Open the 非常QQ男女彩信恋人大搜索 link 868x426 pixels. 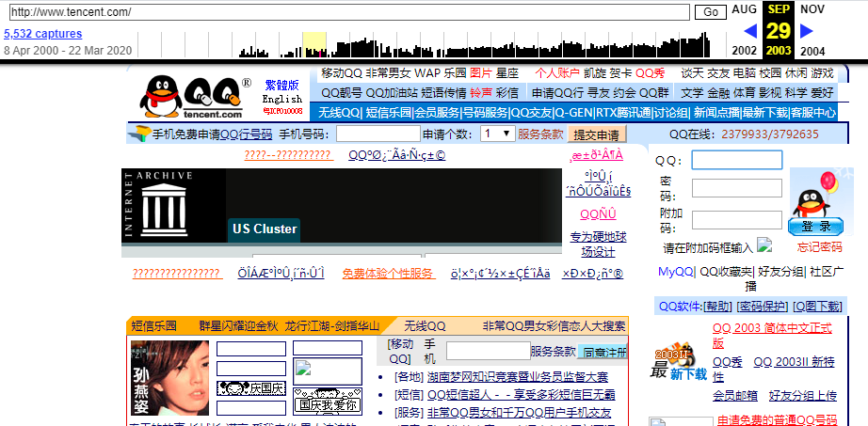(554, 326)
